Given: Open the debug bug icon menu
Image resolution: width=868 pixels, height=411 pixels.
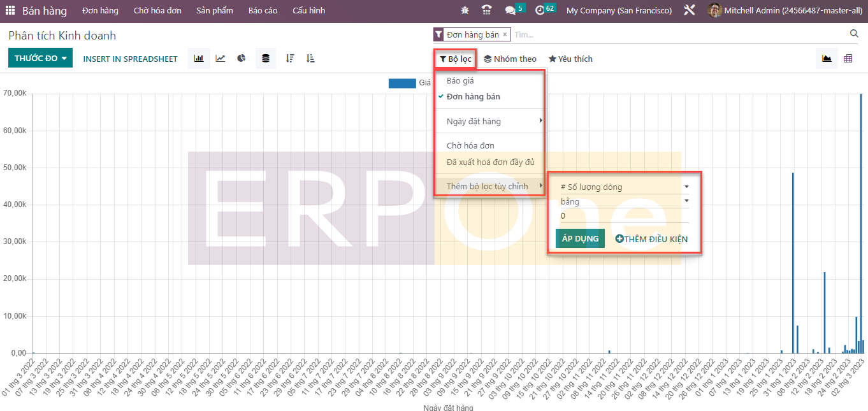Looking at the screenshot, I should pos(465,11).
